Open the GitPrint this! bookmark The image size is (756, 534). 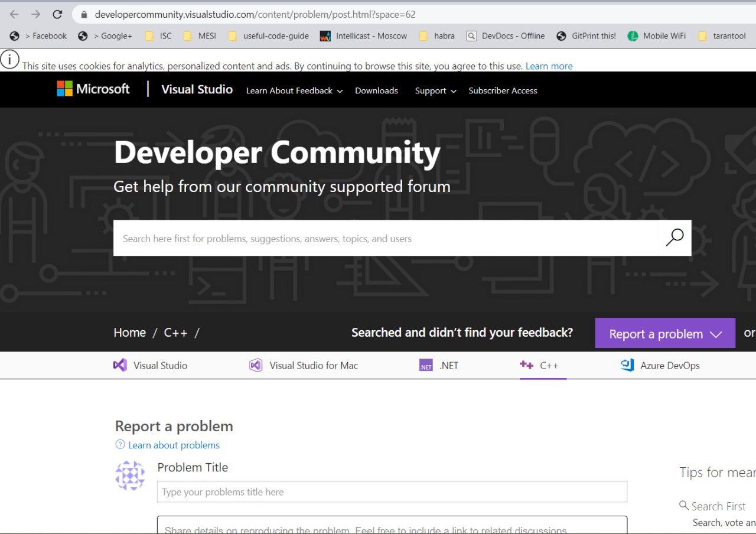click(x=586, y=36)
